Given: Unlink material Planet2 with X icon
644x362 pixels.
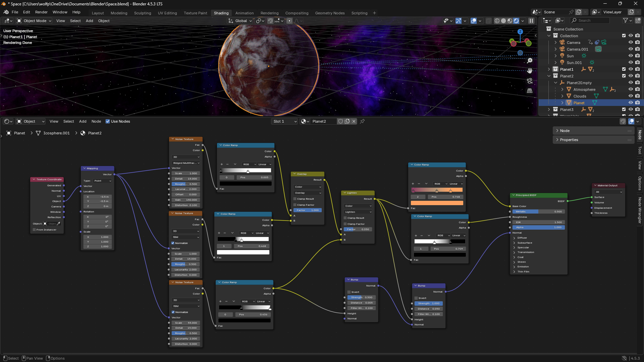Looking at the screenshot, I should [x=354, y=121].
